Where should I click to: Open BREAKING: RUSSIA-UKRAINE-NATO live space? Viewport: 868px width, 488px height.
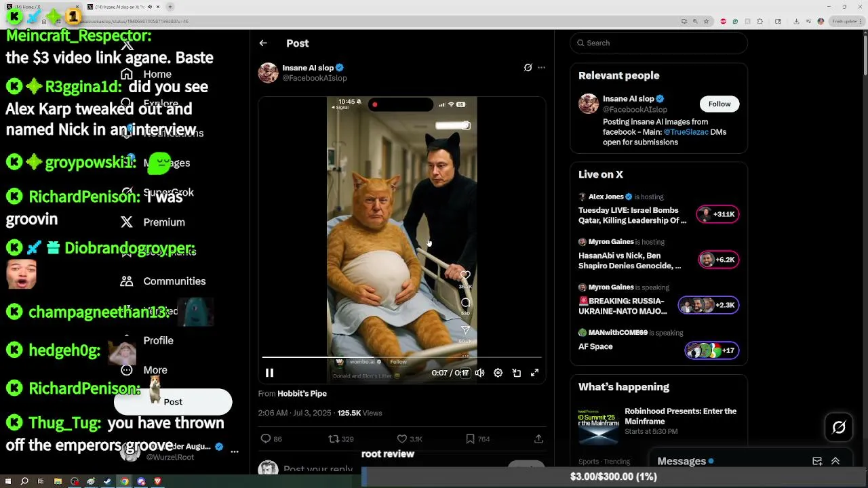point(623,306)
